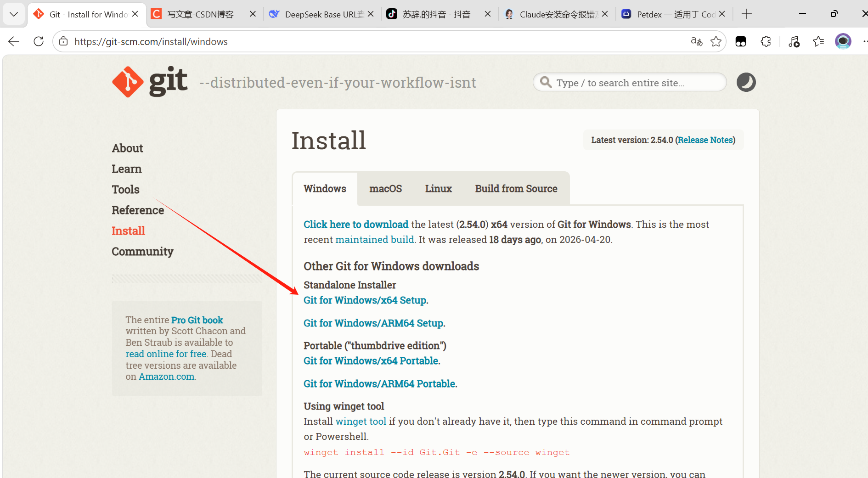Focus the site search field

[x=630, y=82]
